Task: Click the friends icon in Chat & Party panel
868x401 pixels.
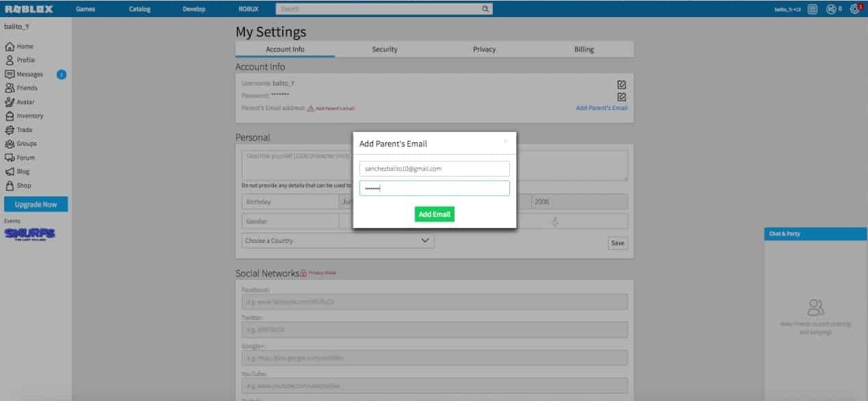Action: tap(815, 307)
